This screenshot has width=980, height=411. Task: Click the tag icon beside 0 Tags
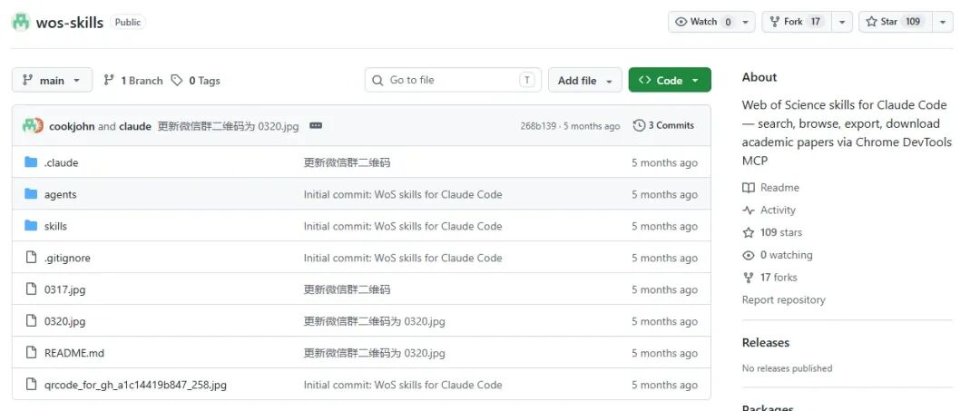pyautogui.click(x=177, y=80)
